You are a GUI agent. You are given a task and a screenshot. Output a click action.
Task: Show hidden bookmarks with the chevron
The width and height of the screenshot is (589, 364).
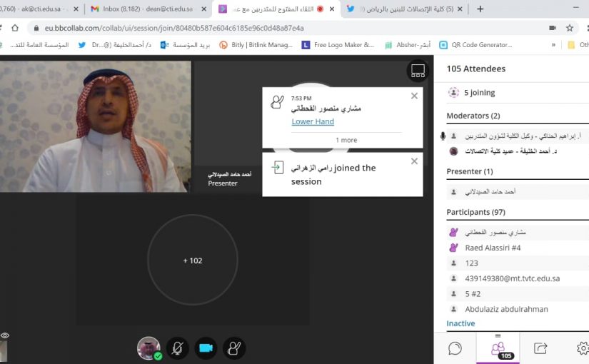point(553,44)
